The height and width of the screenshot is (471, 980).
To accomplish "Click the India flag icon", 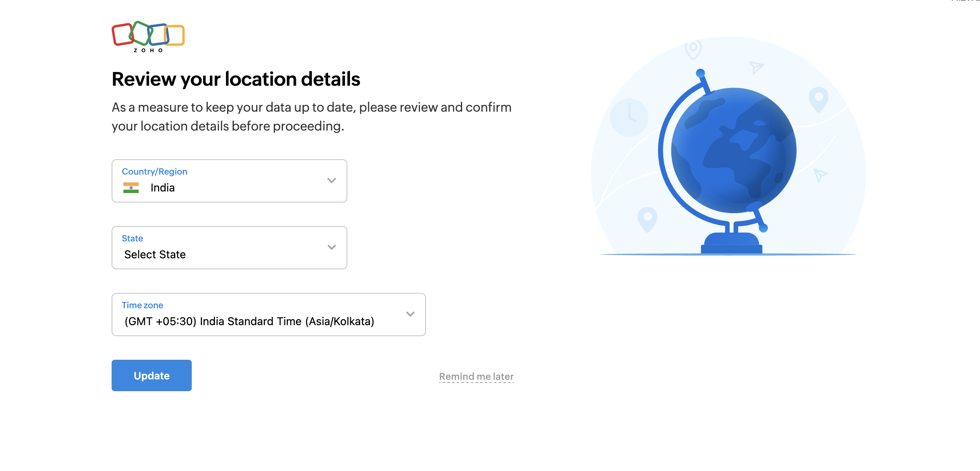I will click(131, 188).
